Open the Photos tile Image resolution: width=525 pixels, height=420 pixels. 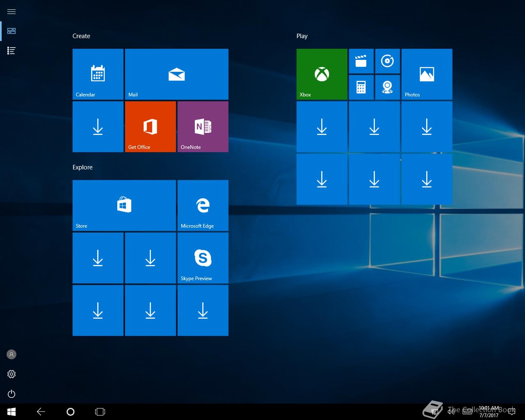click(x=427, y=74)
